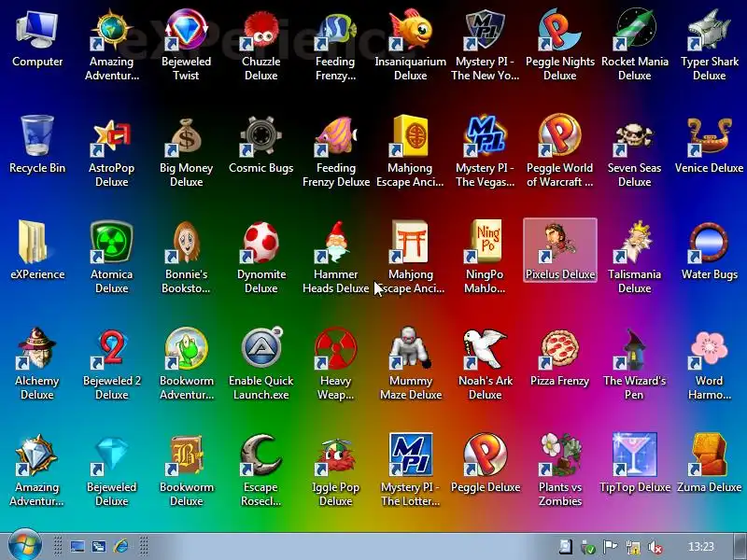Image resolution: width=747 pixels, height=560 pixels.
Task: Select the Iggle Pop Deluxe shortcut
Action: click(x=336, y=470)
